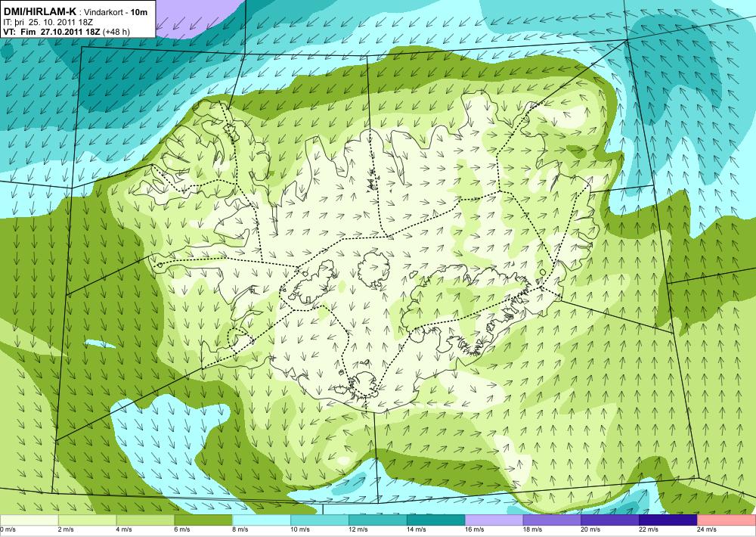The height and width of the screenshot is (537, 756).
Task: Click the '8 m/s' legend label
Action: [x=240, y=529]
